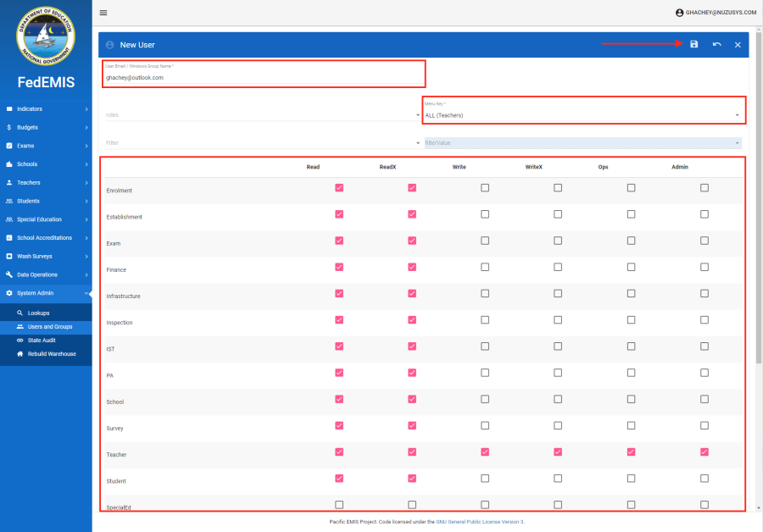The height and width of the screenshot is (532, 763).
Task: Click the save icon in New User header
Action: point(693,44)
